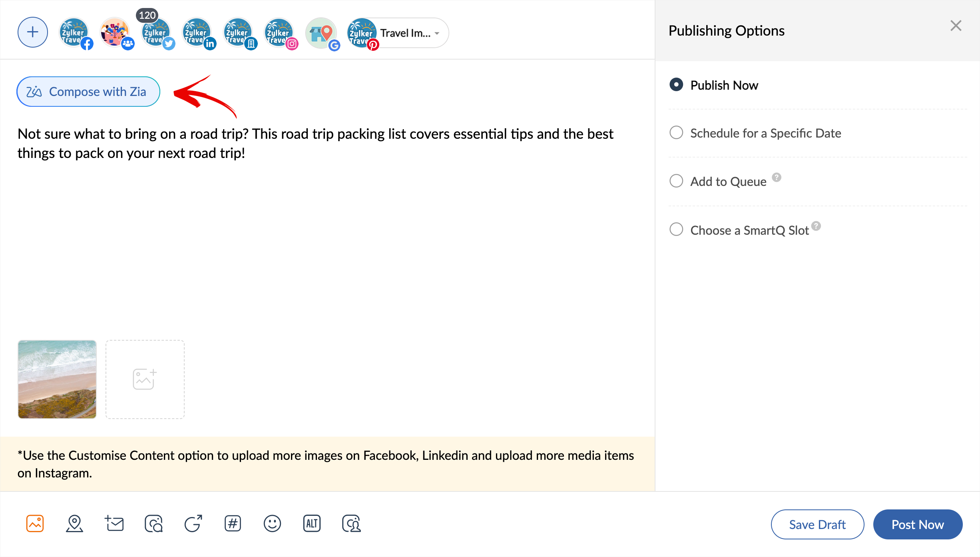Click the hashtag suggestions icon
This screenshot has height=557, width=980.
(x=233, y=523)
